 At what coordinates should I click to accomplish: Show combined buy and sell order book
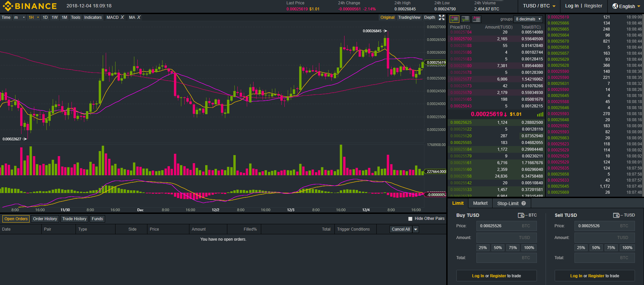(x=454, y=19)
